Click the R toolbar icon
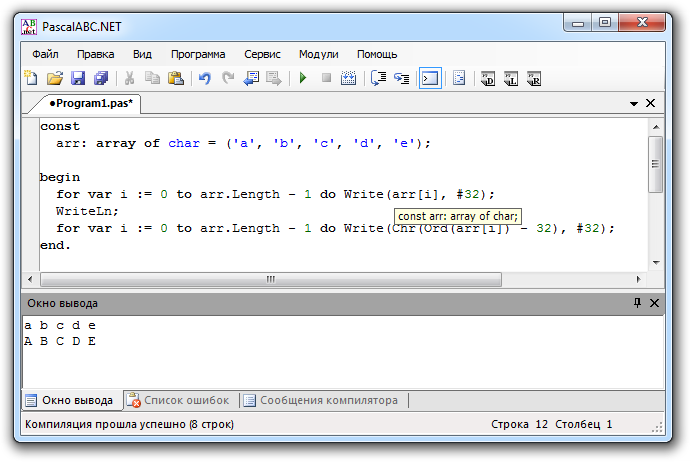 534,78
